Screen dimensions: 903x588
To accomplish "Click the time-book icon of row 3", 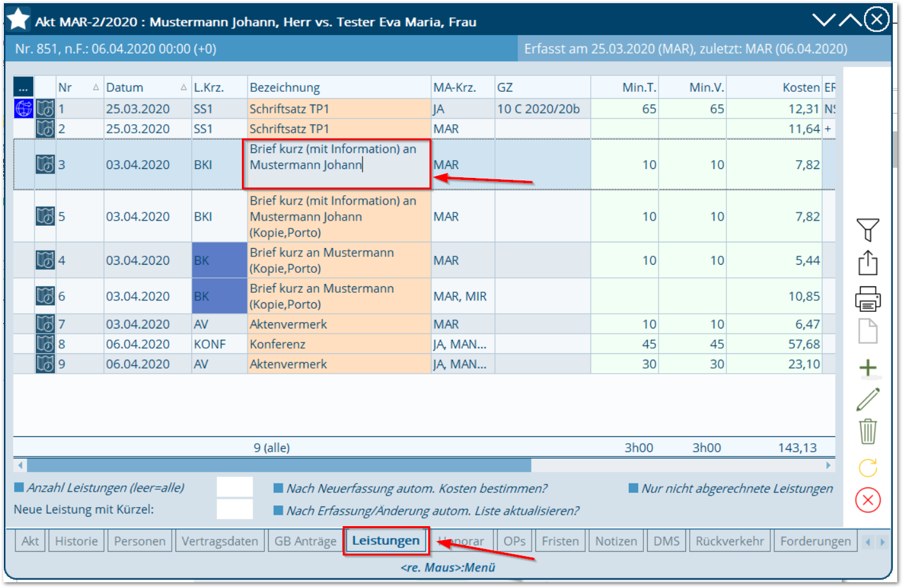I will 45,165.
